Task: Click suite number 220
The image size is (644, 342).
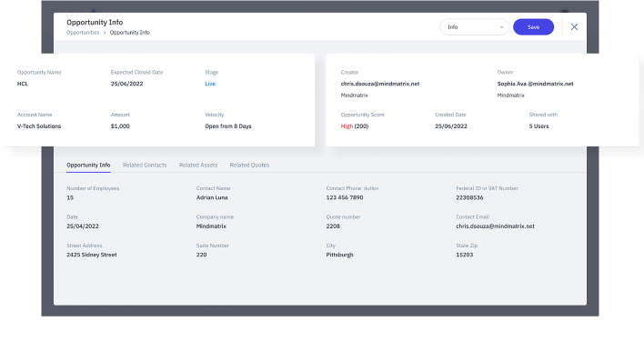Action: [201, 255]
